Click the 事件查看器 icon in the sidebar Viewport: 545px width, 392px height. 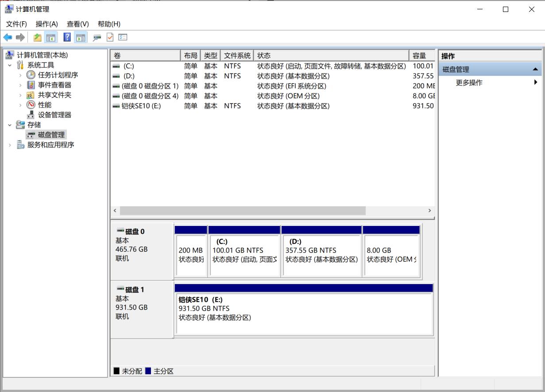[31, 85]
